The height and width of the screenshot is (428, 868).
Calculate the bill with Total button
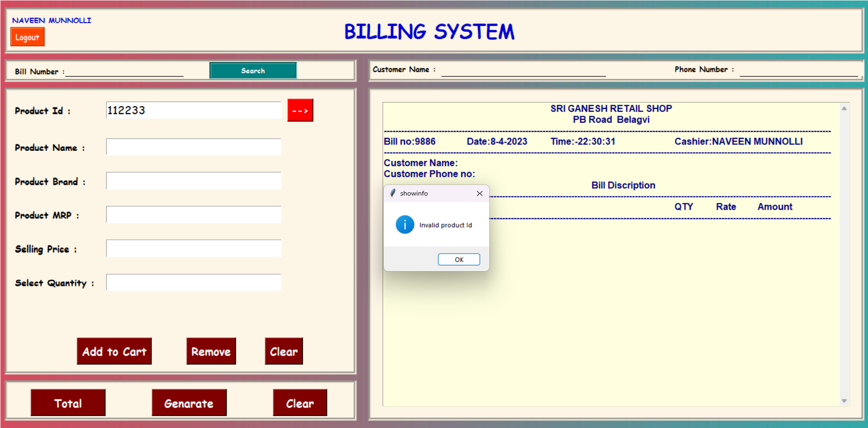(68, 403)
